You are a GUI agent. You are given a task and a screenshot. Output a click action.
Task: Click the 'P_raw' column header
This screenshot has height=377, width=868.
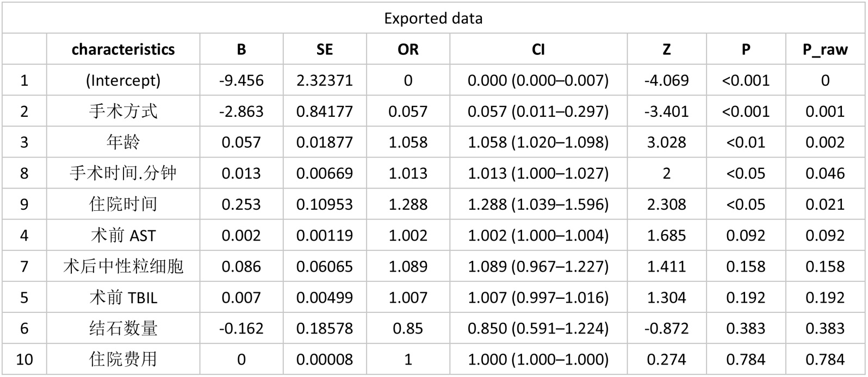825,49
